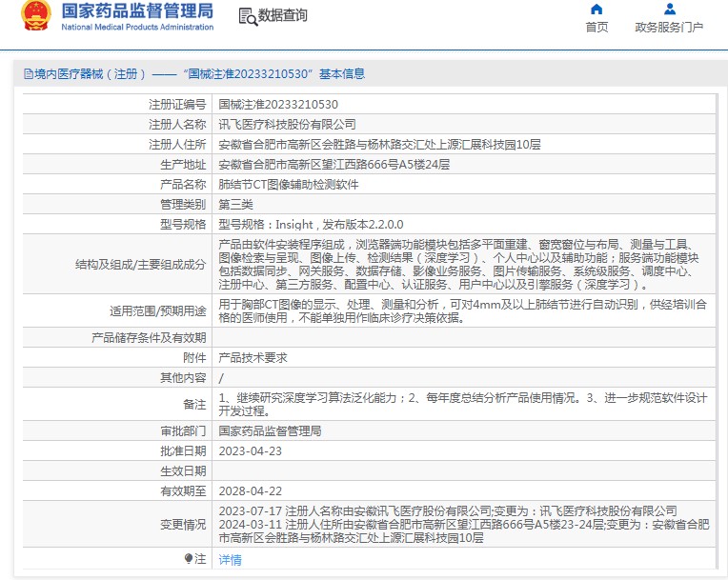The height and width of the screenshot is (580, 728).
Task: Click 数据查询 heading text
Action: pyautogui.click(x=282, y=16)
